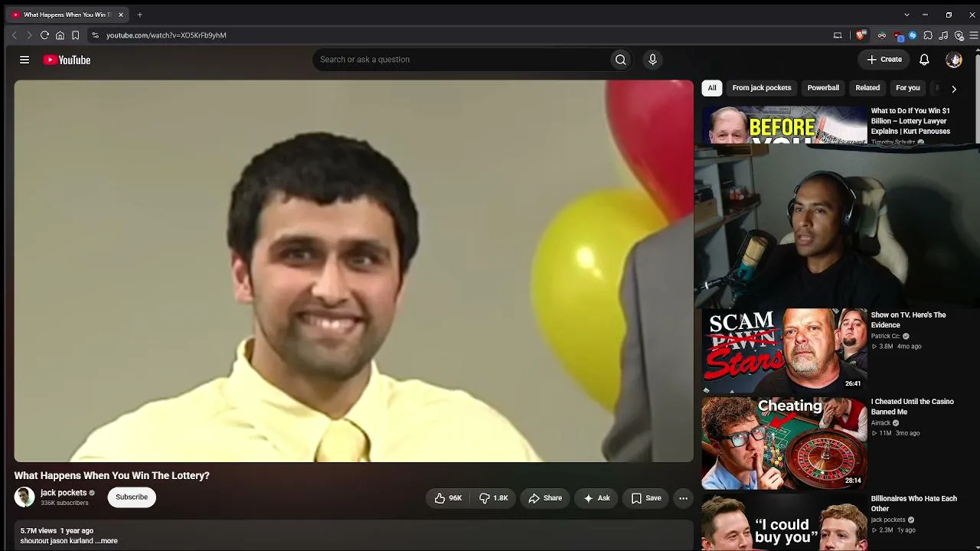
Task: Click the "5.7M views 1 year ago" text
Action: point(57,530)
